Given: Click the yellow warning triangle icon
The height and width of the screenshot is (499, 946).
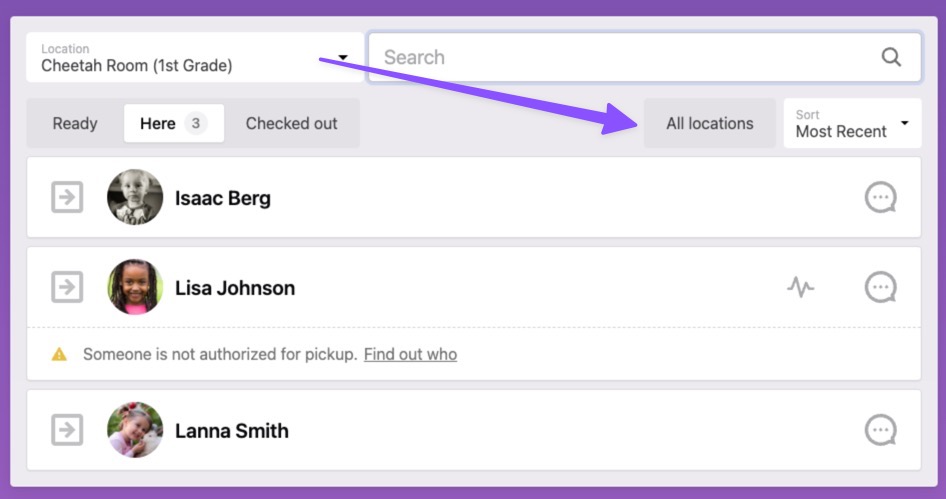Looking at the screenshot, I should point(59,354).
